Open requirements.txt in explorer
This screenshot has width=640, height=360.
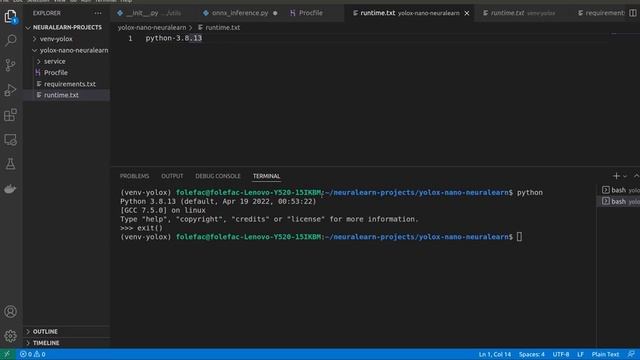tap(66, 84)
